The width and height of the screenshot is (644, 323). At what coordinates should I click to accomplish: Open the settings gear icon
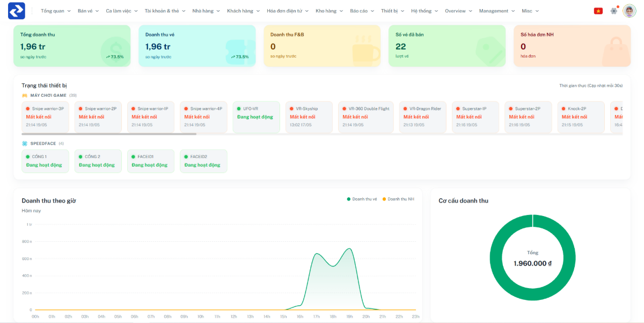point(614,11)
